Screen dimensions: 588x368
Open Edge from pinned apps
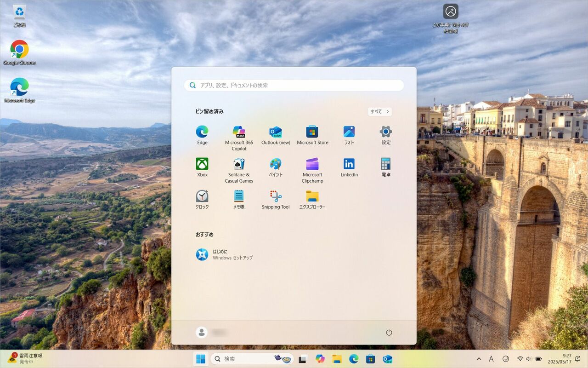(x=202, y=135)
